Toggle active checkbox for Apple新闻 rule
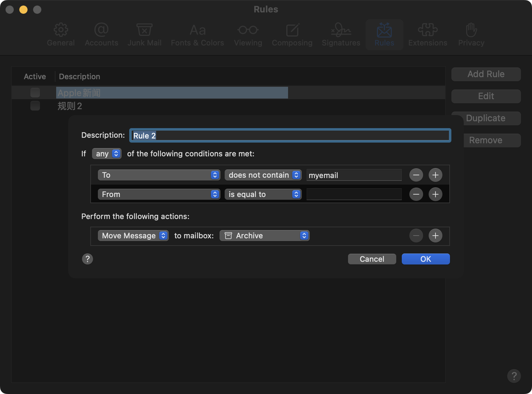This screenshot has height=394, width=532. pyautogui.click(x=35, y=93)
